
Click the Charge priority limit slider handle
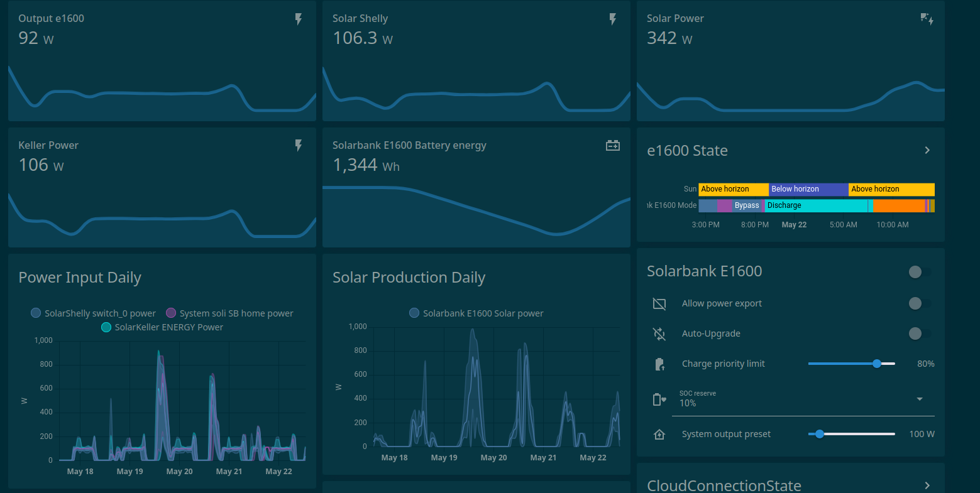(877, 364)
